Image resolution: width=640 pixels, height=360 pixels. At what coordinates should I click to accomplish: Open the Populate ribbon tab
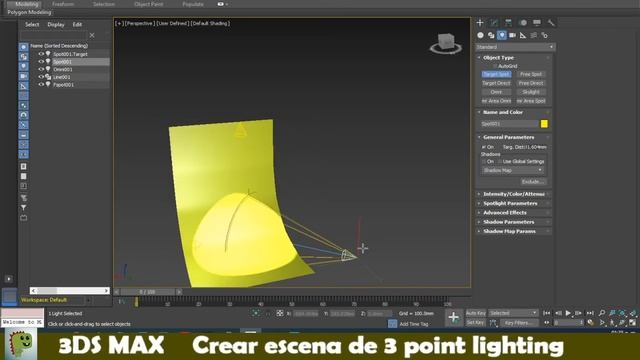(x=193, y=4)
